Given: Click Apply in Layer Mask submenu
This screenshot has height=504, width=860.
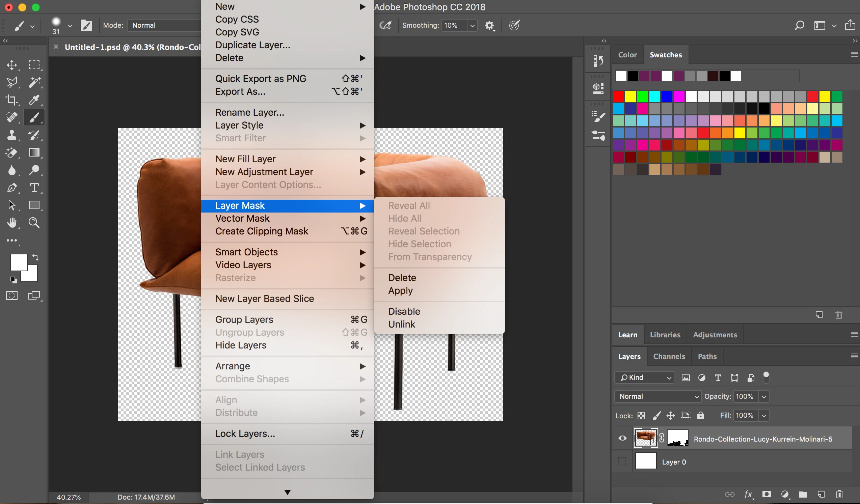Looking at the screenshot, I should point(400,290).
